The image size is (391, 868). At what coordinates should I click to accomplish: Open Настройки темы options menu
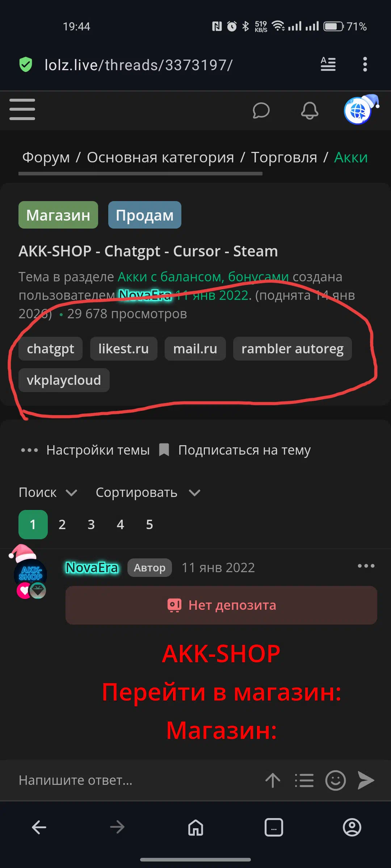click(85, 450)
